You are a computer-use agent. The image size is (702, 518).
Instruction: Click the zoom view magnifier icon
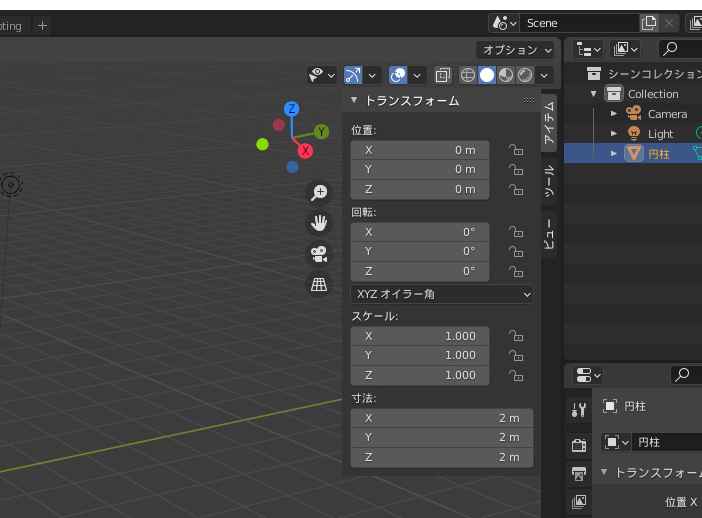click(x=319, y=193)
